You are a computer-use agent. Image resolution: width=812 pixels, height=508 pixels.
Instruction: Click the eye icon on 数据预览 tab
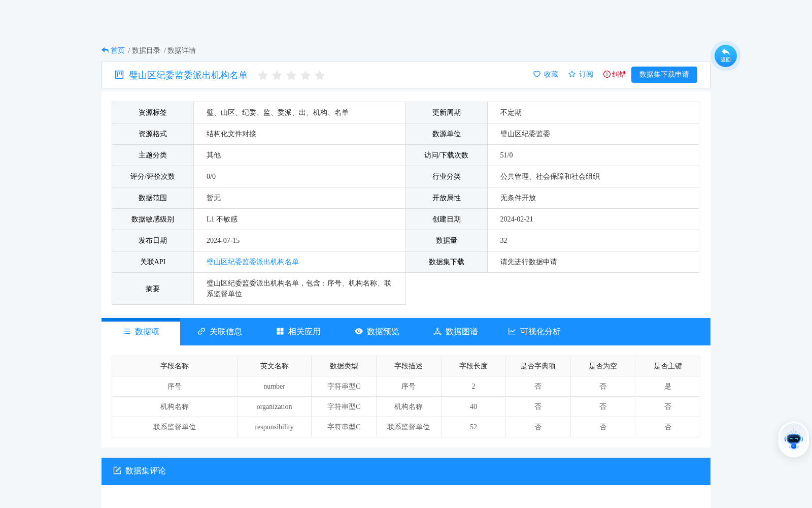tap(359, 331)
